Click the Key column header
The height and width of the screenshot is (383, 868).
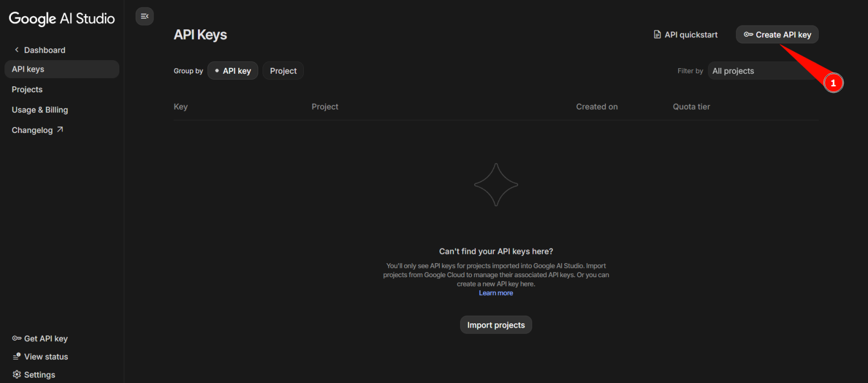point(181,107)
